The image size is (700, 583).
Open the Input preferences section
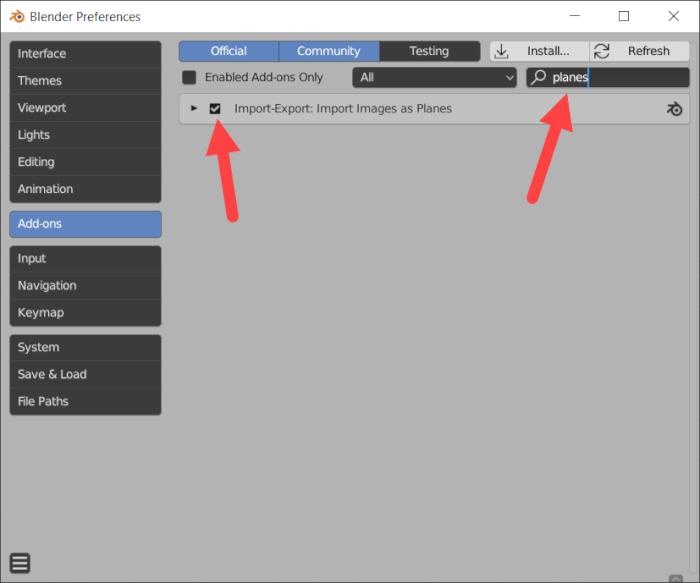coord(85,259)
